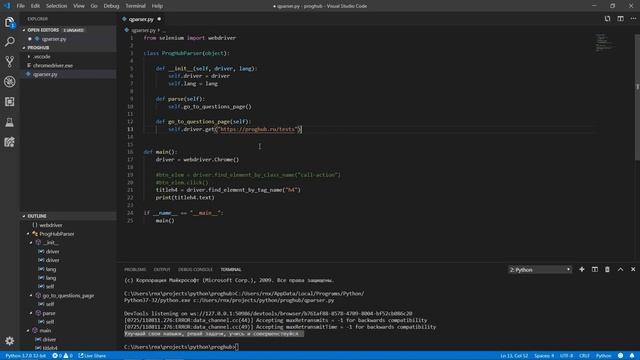Open the Selection menu
This screenshot has width=640, height=360.
pyautogui.click(x=56, y=6)
